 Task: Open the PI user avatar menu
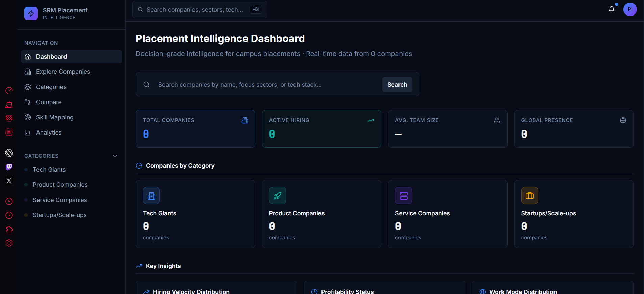(630, 9)
